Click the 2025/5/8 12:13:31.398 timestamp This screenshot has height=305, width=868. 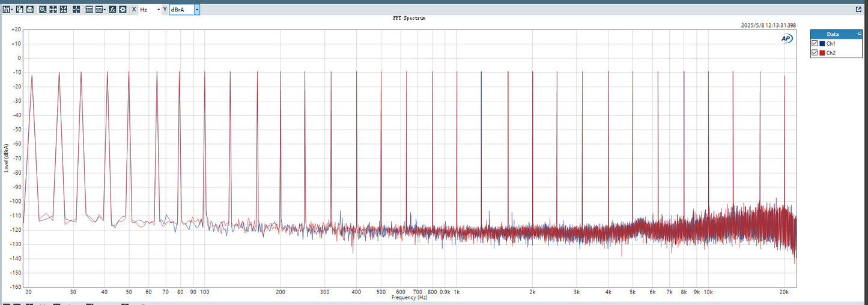(x=769, y=25)
